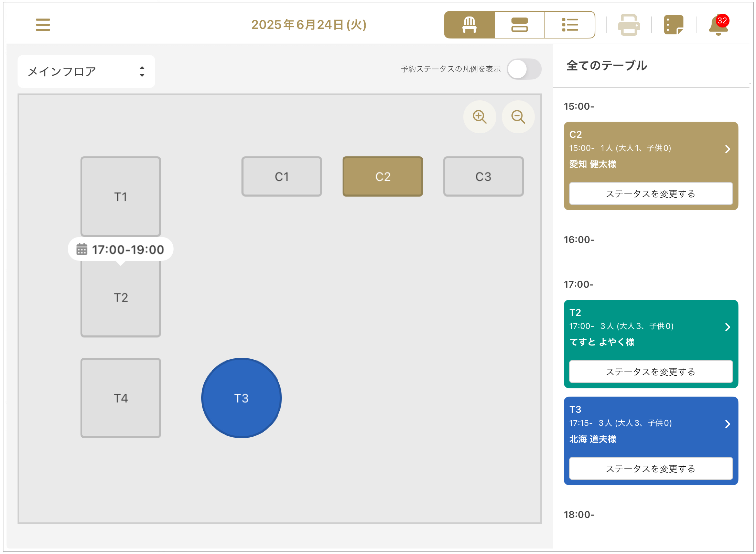Click the printer icon
Viewport: 756px width, 554px height.
coord(629,25)
